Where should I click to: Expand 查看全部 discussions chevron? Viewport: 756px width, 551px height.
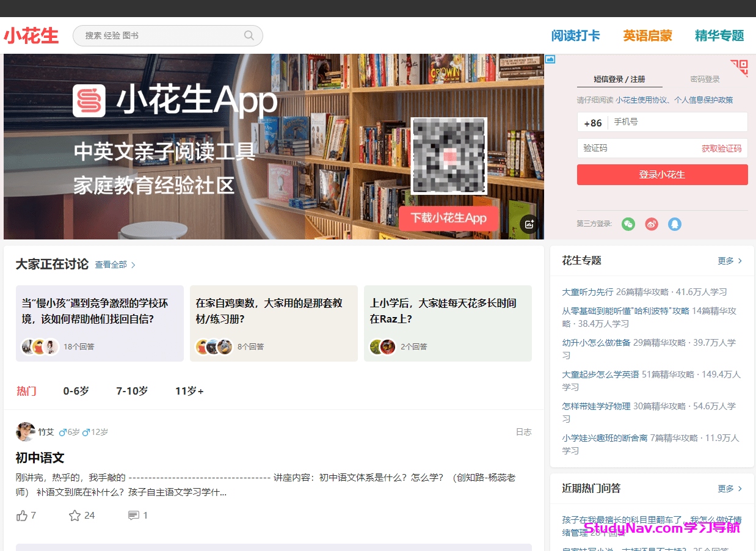133,265
